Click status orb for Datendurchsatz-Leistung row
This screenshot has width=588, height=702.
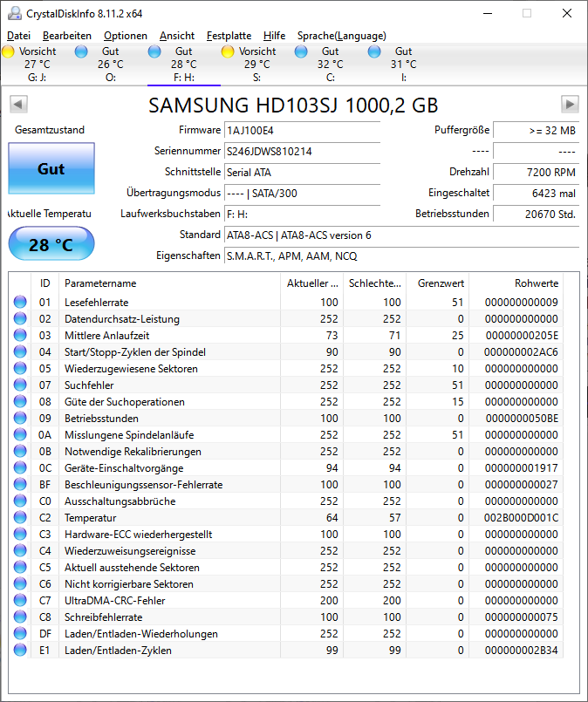pyautogui.click(x=20, y=319)
